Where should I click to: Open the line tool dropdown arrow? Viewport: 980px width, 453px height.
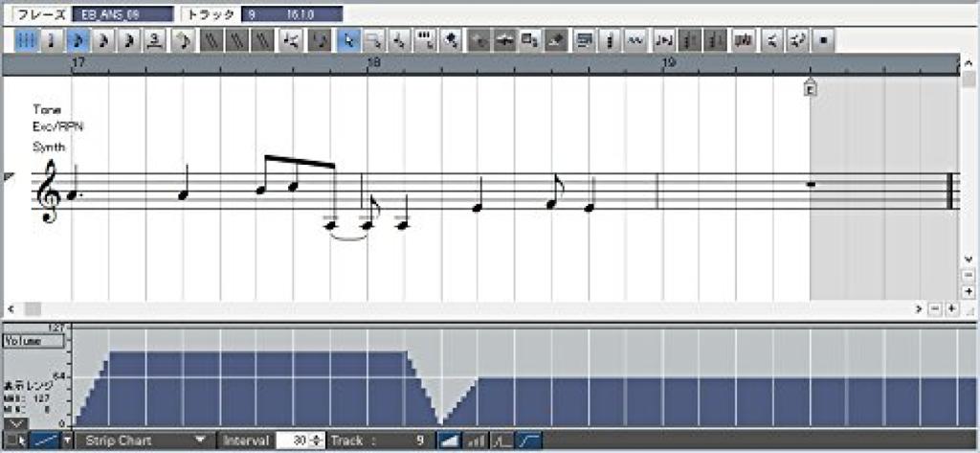tap(68, 441)
